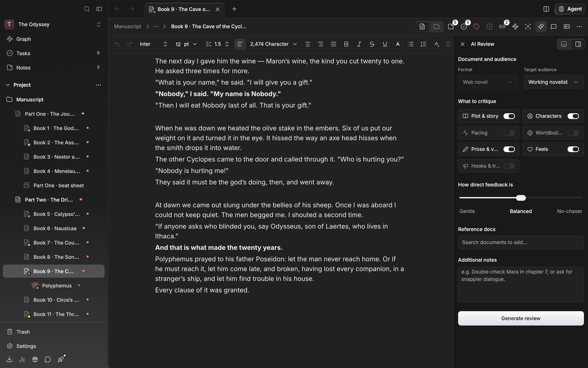Open notes panel with badge 5
588x368 pixels.
click(x=451, y=27)
